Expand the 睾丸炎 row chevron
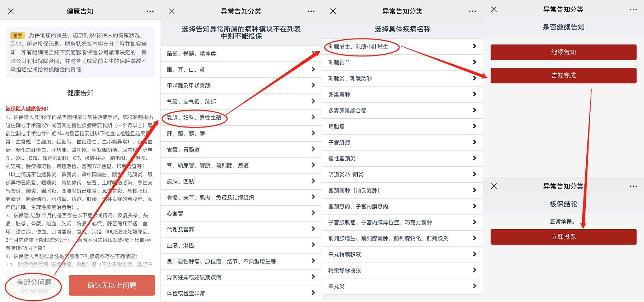The height and width of the screenshot is (302, 644). click(475, 286)
